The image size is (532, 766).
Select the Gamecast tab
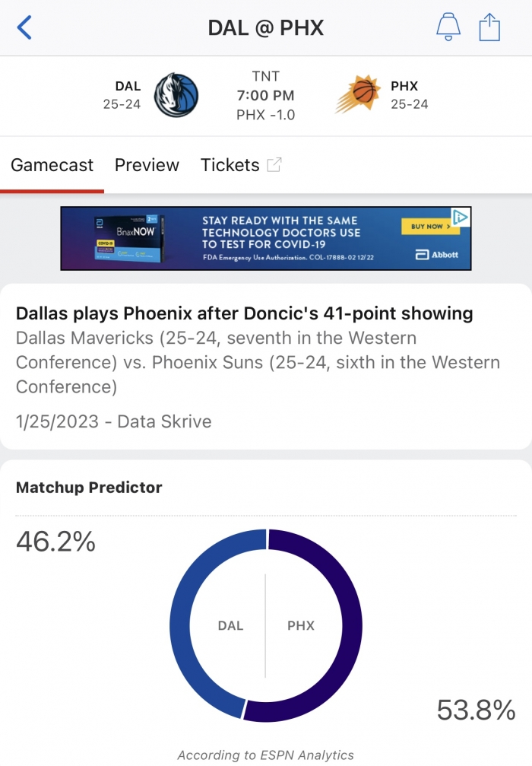coord(52,165)
